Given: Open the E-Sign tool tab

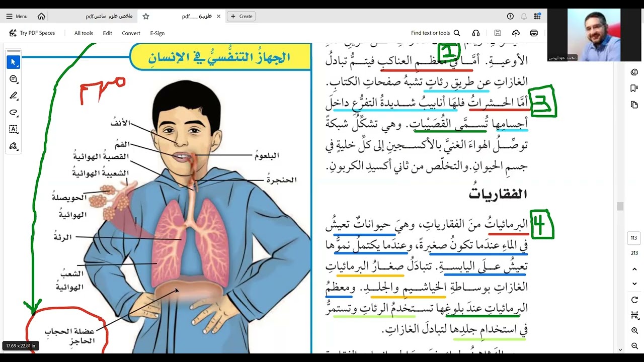Looking at the screenshot, I should pyautogui.click(x=157, y=33).
